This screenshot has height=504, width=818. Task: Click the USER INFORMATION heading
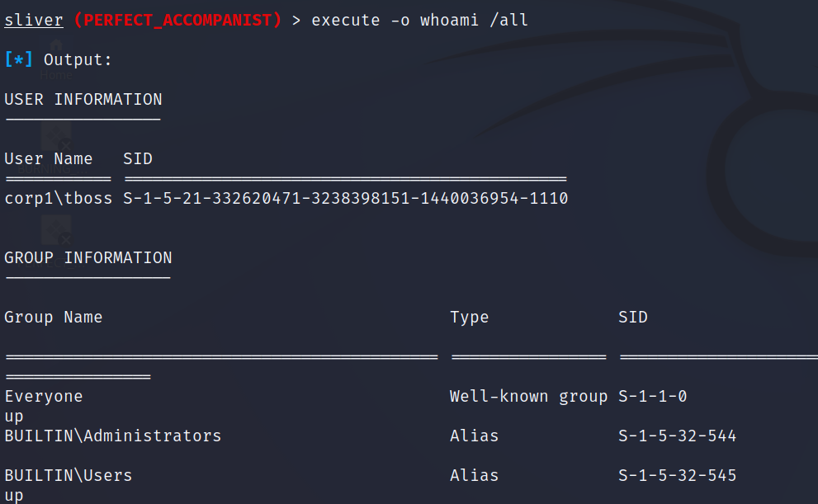pos(83,99)
